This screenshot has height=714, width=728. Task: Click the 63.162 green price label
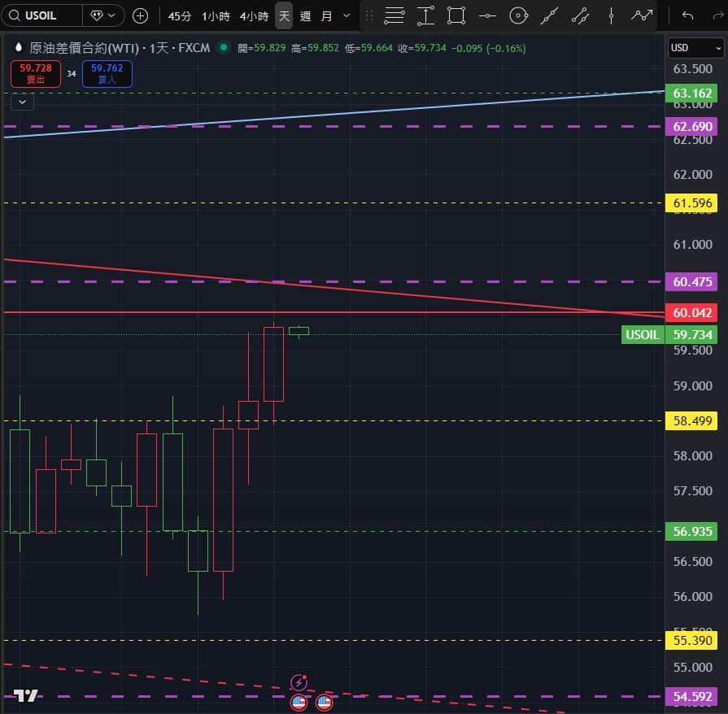point(691,94)
